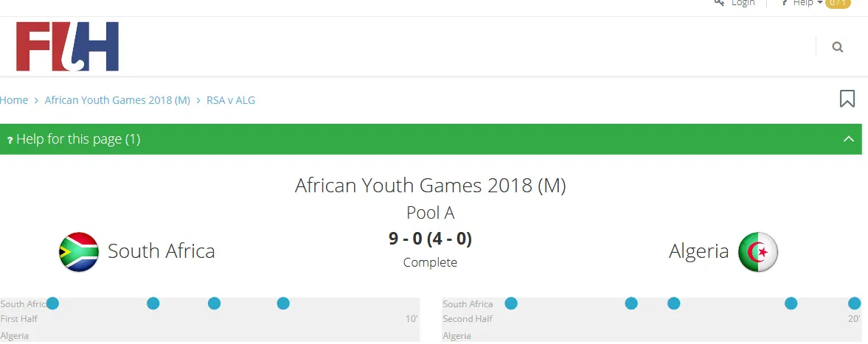868x344 pixels.
Task: Open the search magnifier icon
Action: point(837,47)
